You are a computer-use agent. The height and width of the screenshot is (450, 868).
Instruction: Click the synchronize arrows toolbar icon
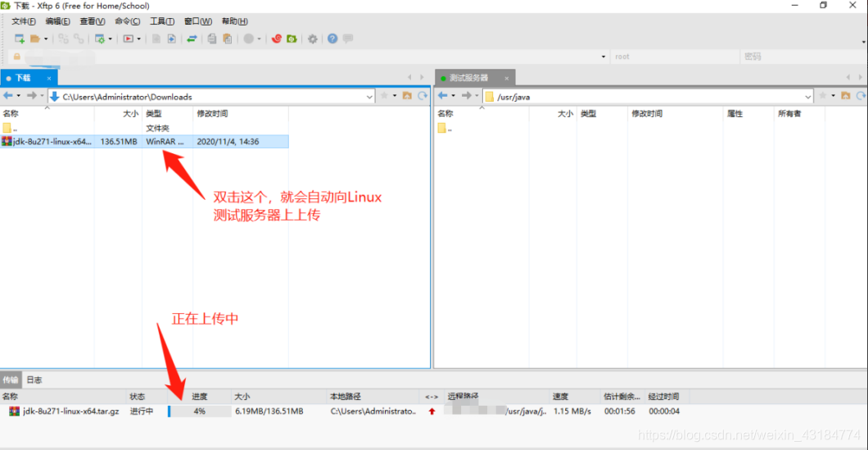point(192,39)
